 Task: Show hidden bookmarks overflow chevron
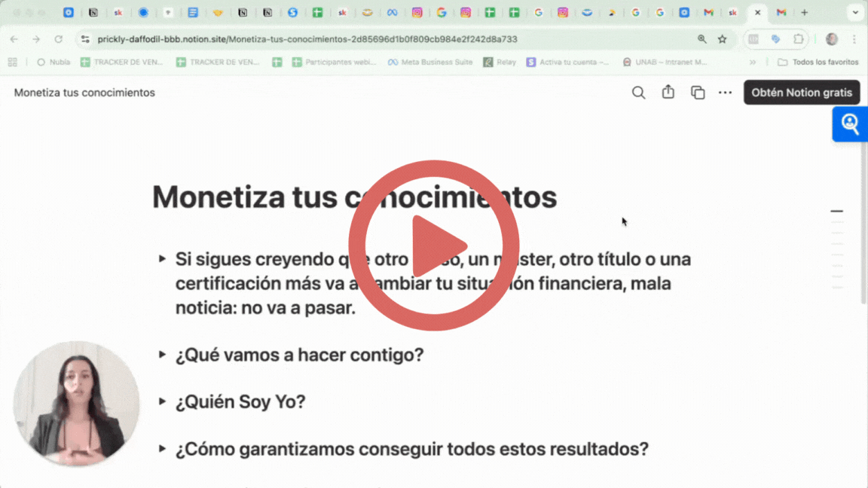pyautogui.click(x=753, y=62)
